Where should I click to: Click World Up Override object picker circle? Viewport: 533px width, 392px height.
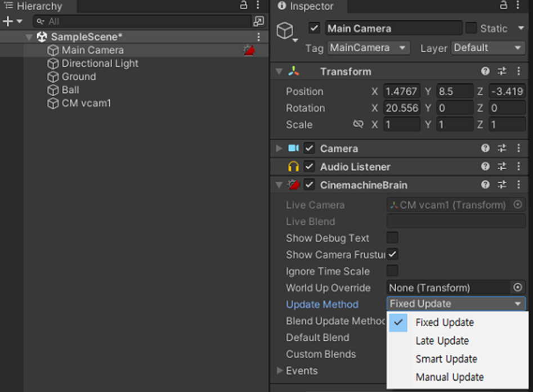tap(517, 288)
